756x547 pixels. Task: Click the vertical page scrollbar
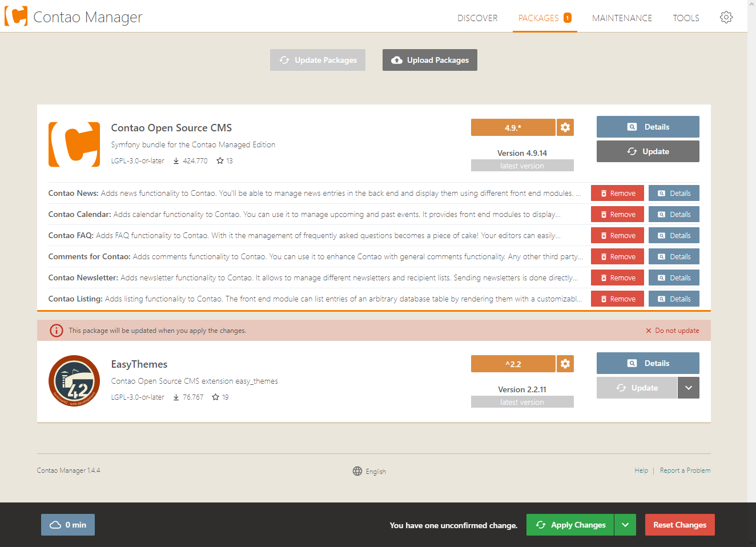[751, 273]
